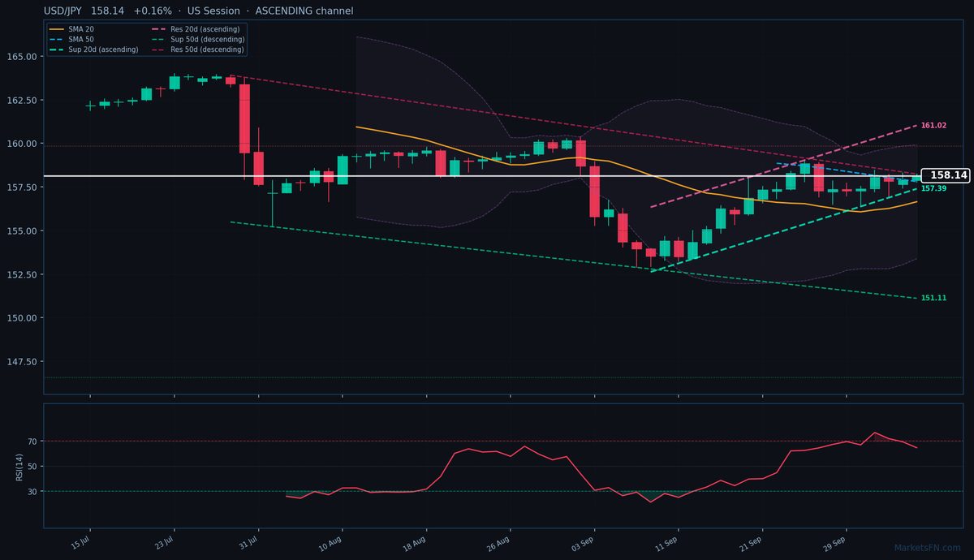This screenshot has width=974, height=560.
Task: Select the Res 50d (descending) legend entry
Action: click(197, 50)
